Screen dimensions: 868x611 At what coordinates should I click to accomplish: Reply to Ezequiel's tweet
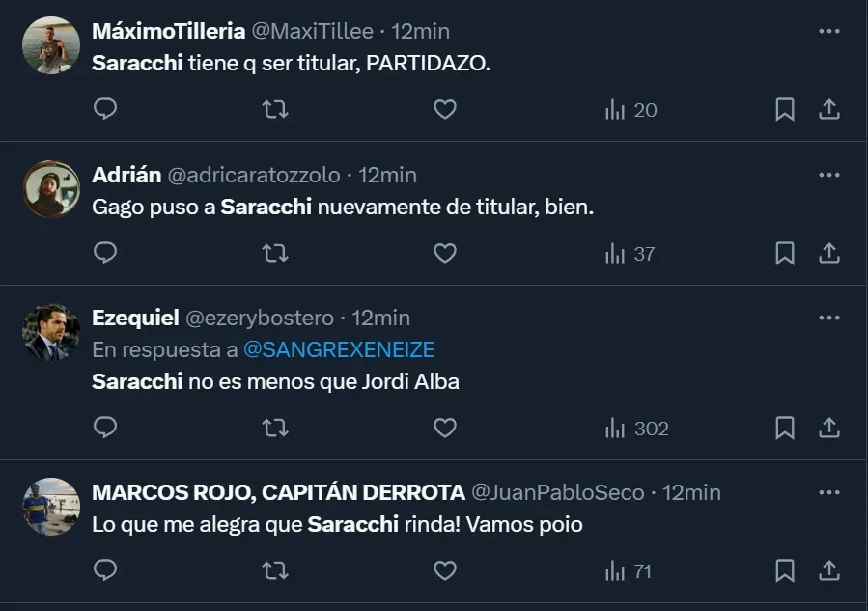(105, 428)
